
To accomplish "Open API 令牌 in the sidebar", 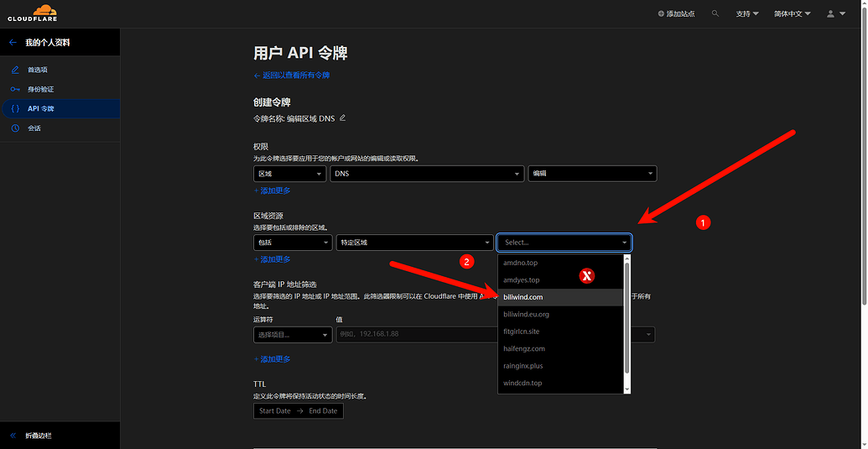I will tap(60, 108).
